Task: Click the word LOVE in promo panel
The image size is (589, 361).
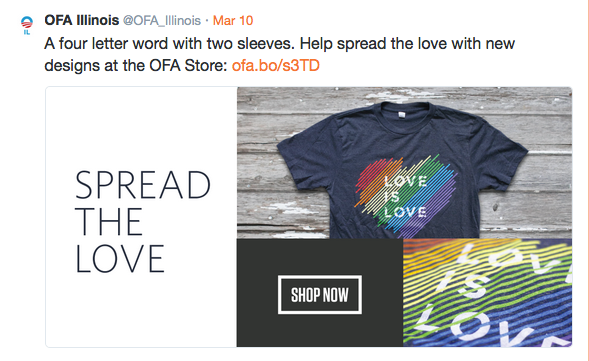Action: click(120, 258)
